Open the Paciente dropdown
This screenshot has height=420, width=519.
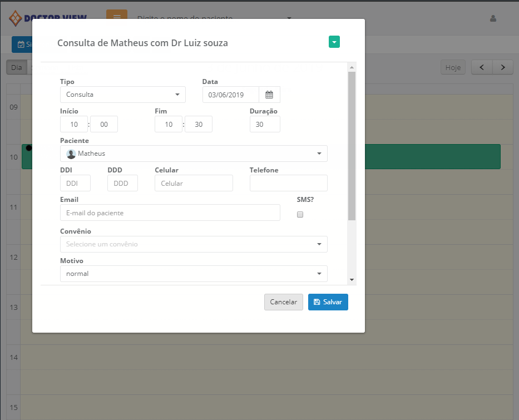click(x=194, y=154)
